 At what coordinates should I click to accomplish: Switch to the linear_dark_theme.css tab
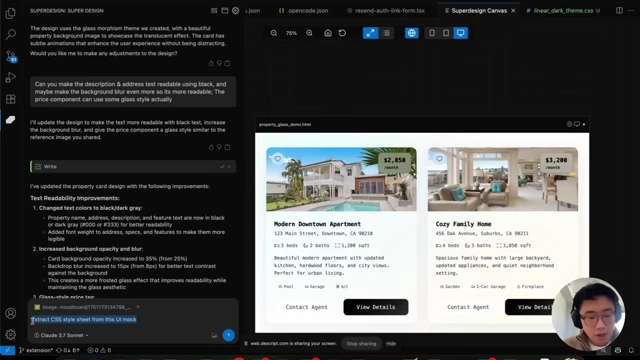[563, 11]
